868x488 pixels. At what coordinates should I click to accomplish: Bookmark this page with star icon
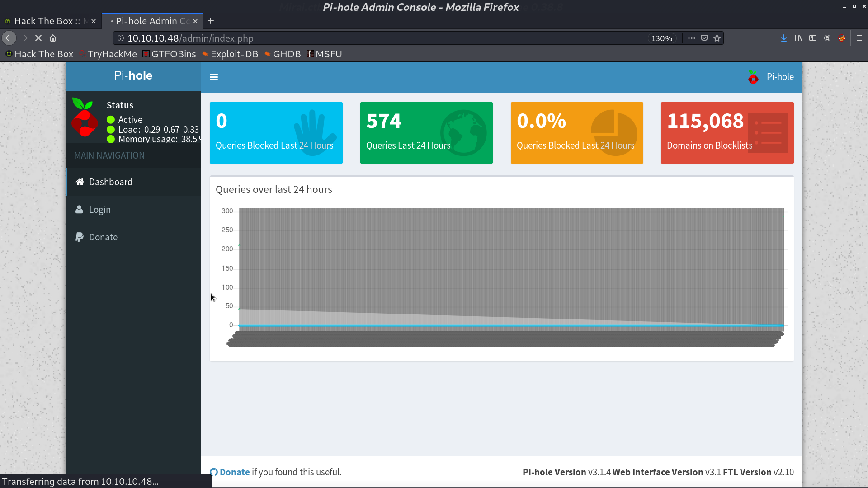pos(717,38)
